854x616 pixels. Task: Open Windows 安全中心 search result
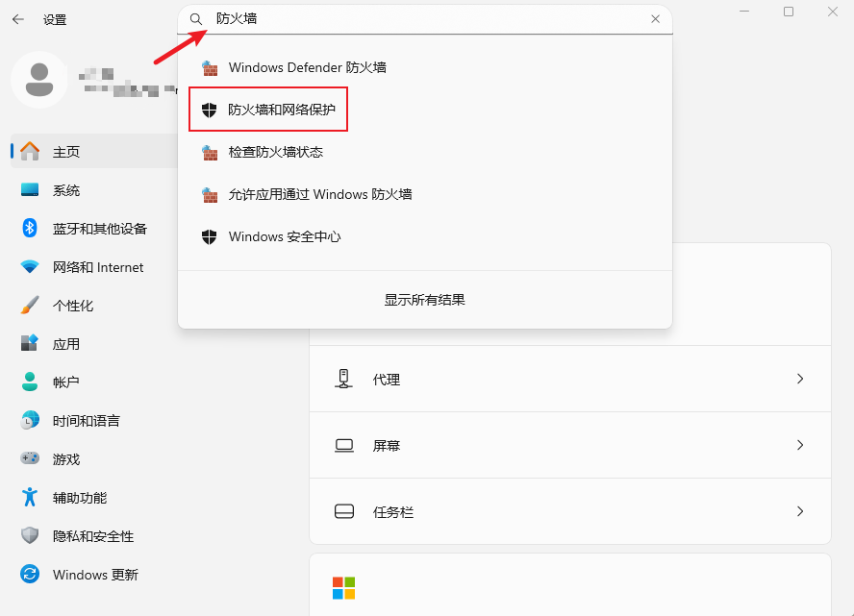point(425,236)
